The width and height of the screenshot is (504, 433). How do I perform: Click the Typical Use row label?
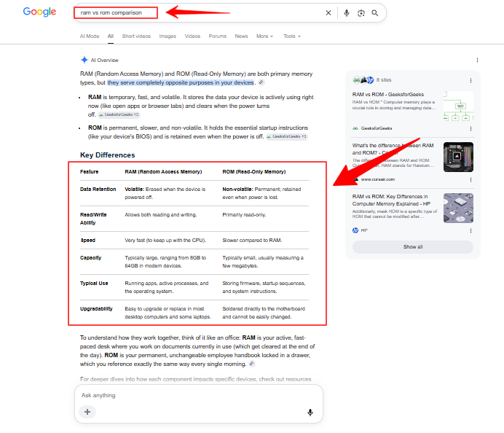(94, 284)
